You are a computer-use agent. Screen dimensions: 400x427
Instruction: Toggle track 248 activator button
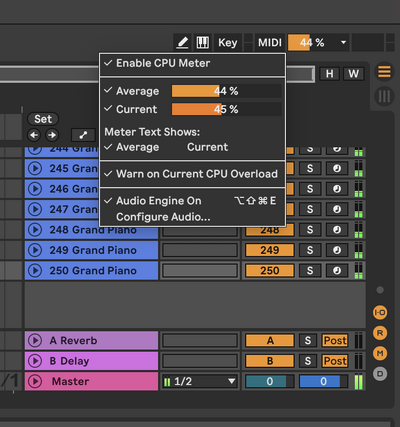tap(270, 230)
